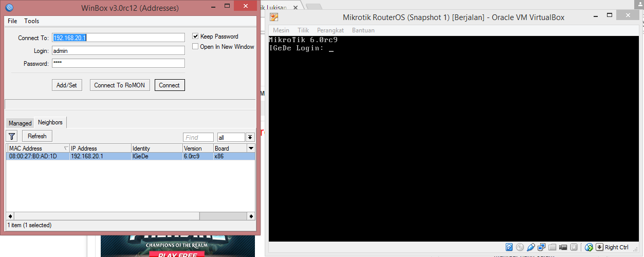
Task: Click the Version column header
Action: point(198,148)
